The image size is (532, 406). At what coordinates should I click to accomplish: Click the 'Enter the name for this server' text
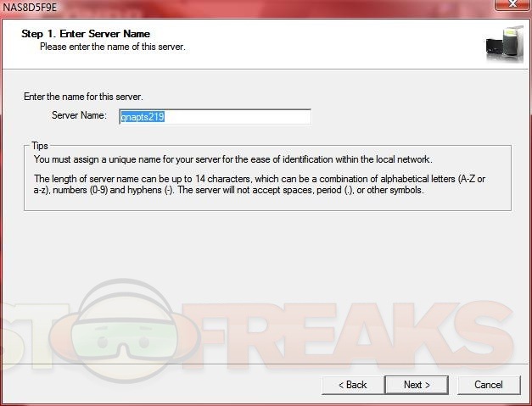coord(83,97)
